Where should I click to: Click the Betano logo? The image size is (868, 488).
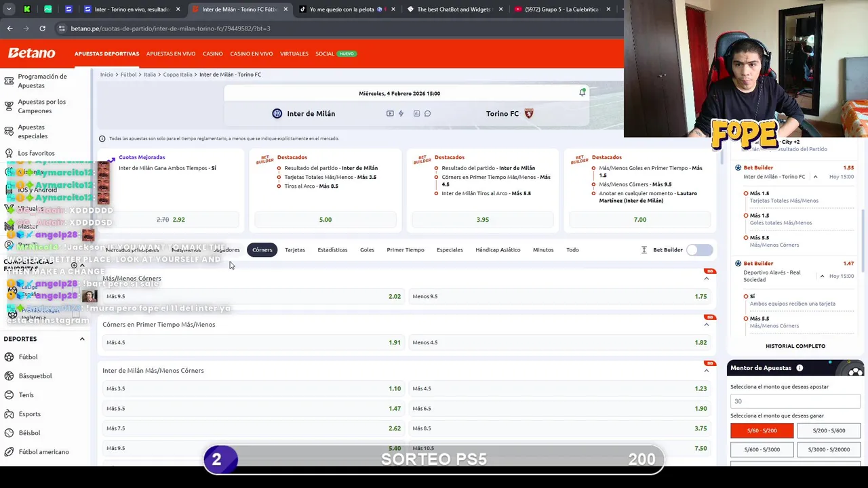31,53
